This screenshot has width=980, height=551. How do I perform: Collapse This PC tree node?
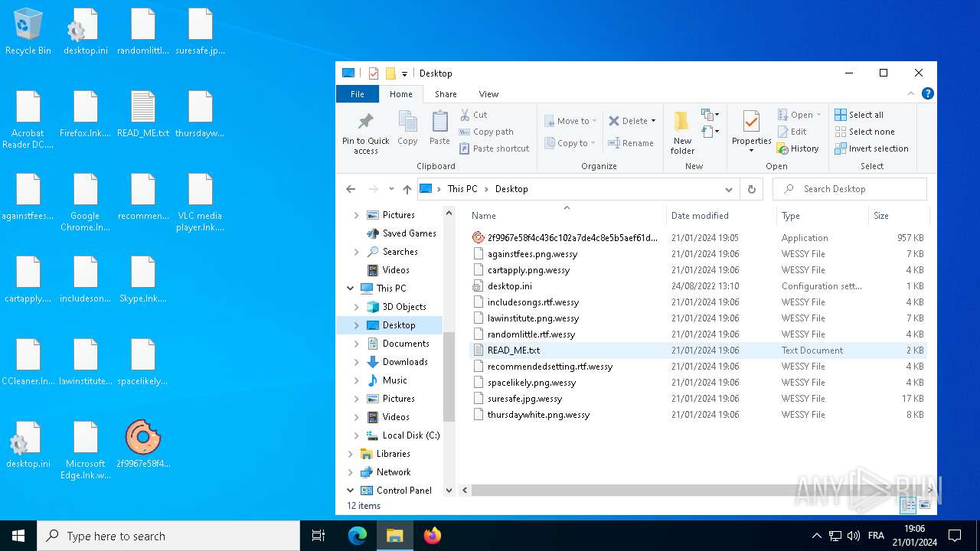click(351, 289)
